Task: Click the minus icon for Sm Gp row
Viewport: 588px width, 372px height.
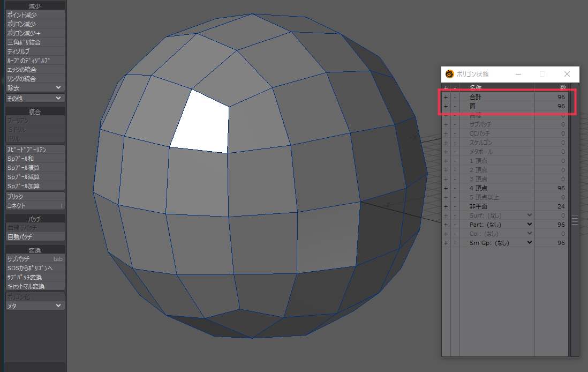Action: click(x=455, y=243)
